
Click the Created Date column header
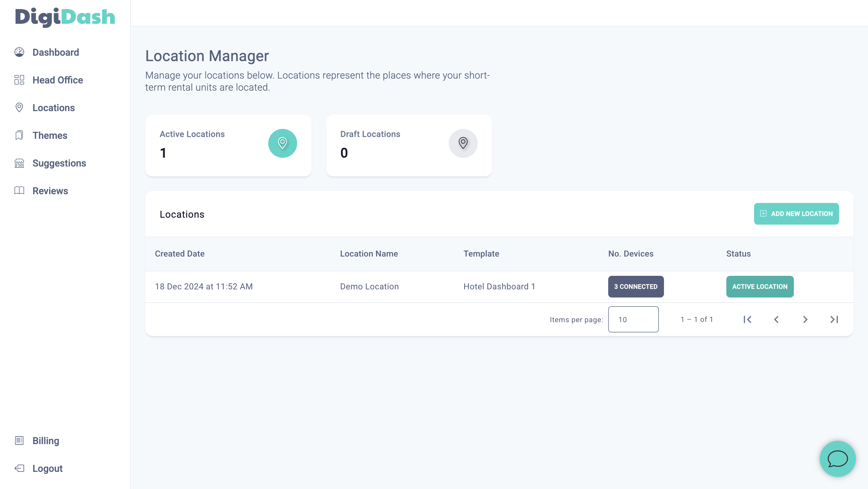pyautogui.click(x=180, y=254)
